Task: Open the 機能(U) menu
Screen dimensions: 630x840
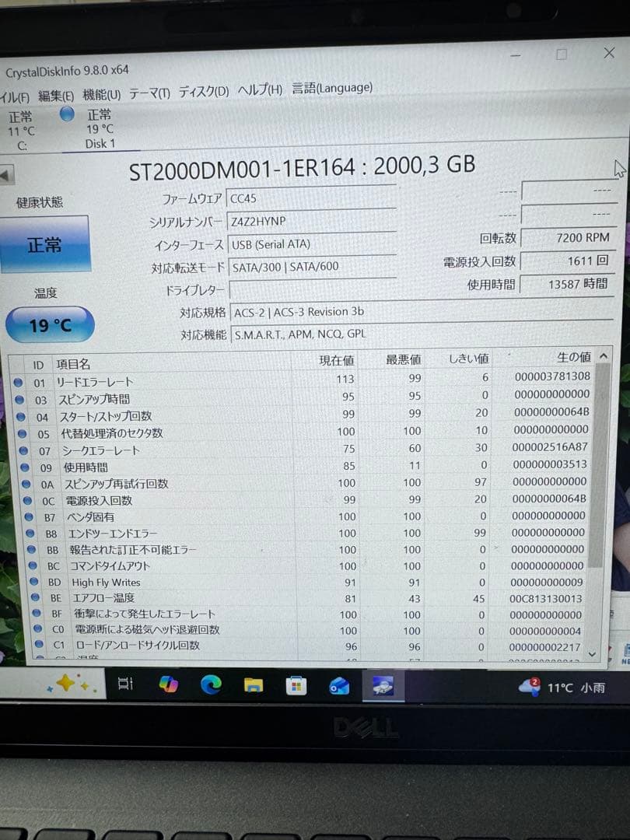Action: [x=102, y=95]
